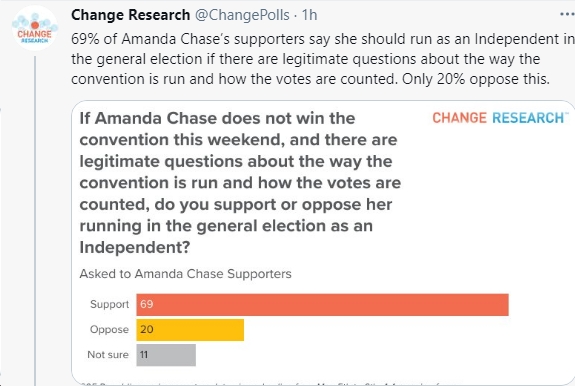Click the tweet text about 69% supporters

323,59
